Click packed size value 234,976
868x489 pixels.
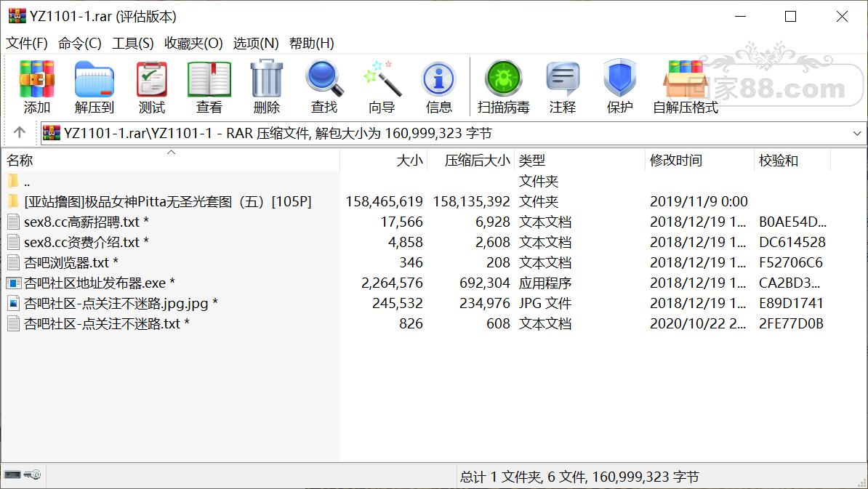coord(484,303)
